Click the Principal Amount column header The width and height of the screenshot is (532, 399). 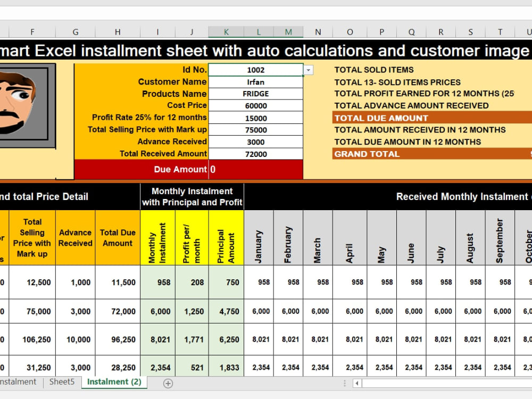(226, 237)
